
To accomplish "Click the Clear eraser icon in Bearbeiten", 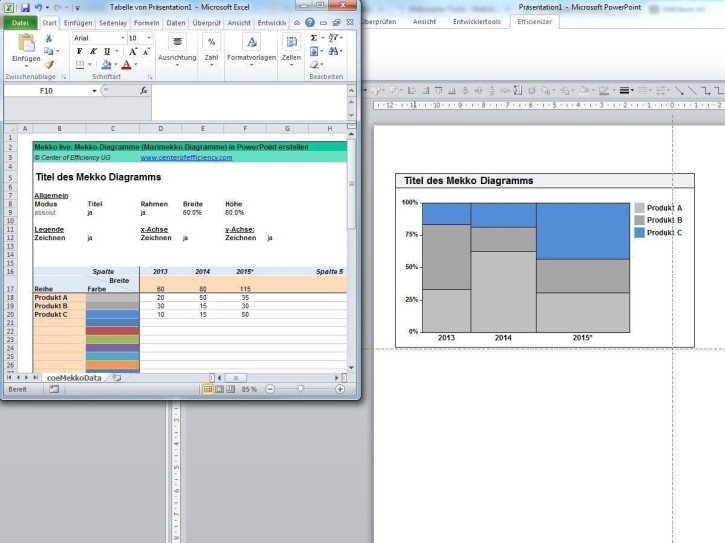I will (314, 65).
